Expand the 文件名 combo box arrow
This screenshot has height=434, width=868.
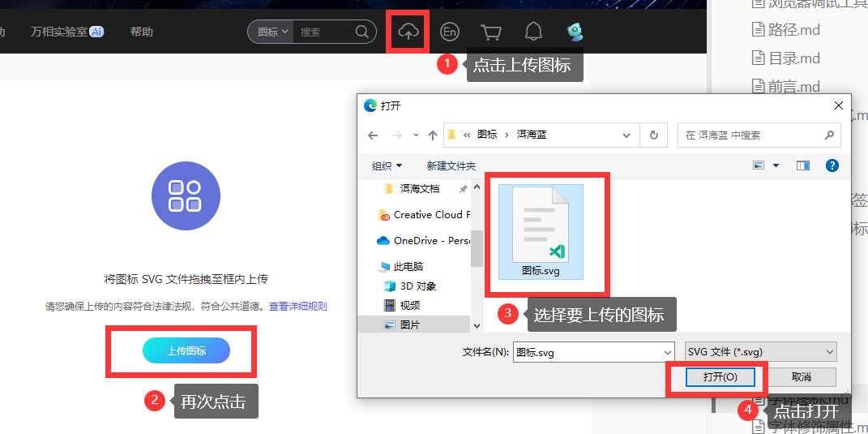[667, 351]
